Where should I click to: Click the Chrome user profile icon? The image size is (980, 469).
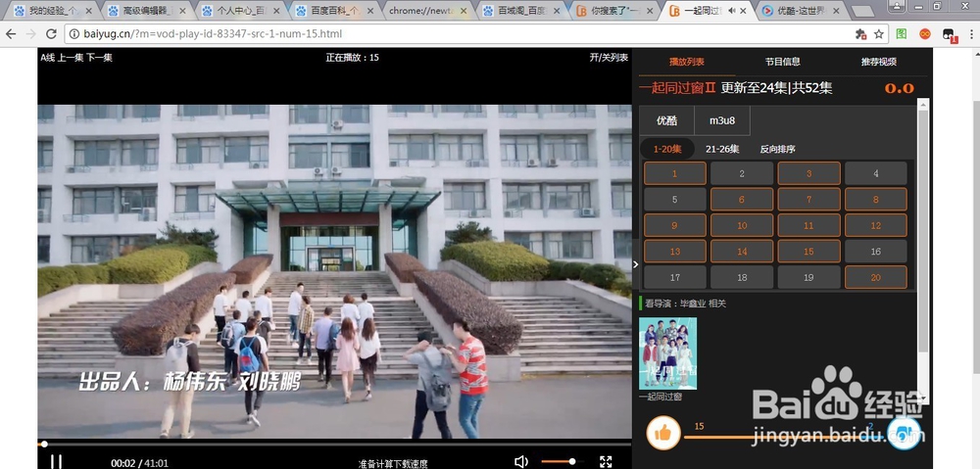[x=897, y=6]
